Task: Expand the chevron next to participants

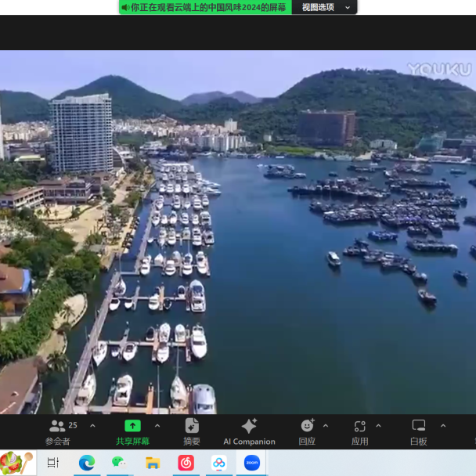Action: tap(92, 426)
